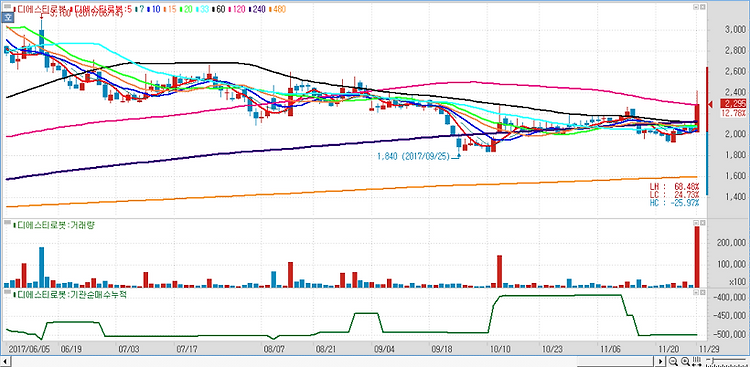Viewport: 750px width, 367px height.
Task: Click the 200,000 volume axis label
Action: click(731, 243)
